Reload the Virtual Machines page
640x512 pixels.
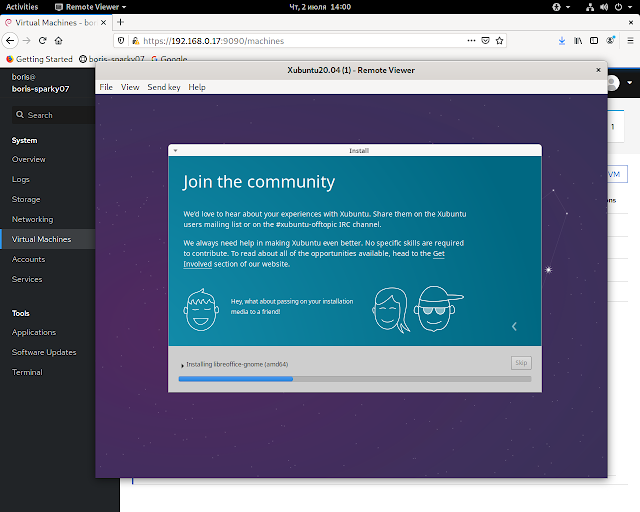click(x=42, y=40)
